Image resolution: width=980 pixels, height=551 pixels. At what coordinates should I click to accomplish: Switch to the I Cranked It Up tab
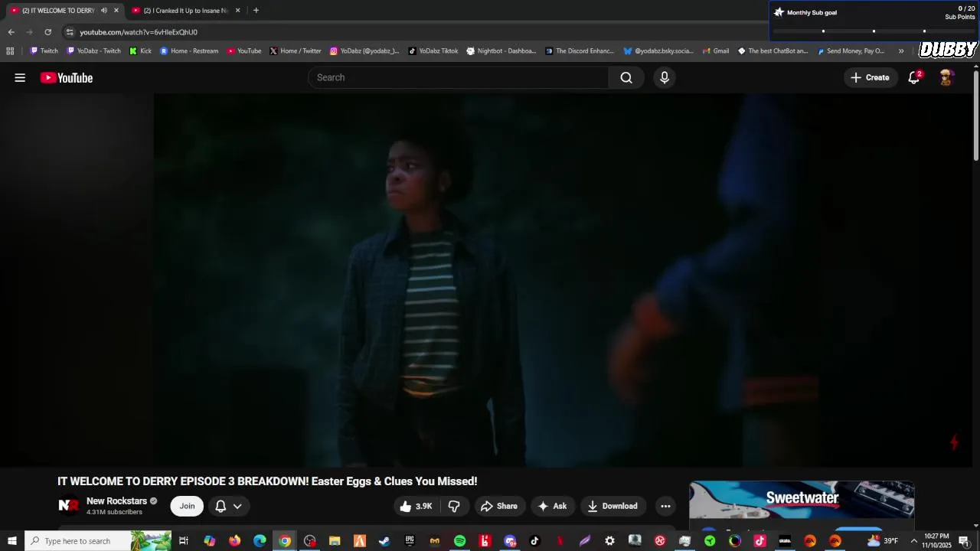(x=186, y=11)
